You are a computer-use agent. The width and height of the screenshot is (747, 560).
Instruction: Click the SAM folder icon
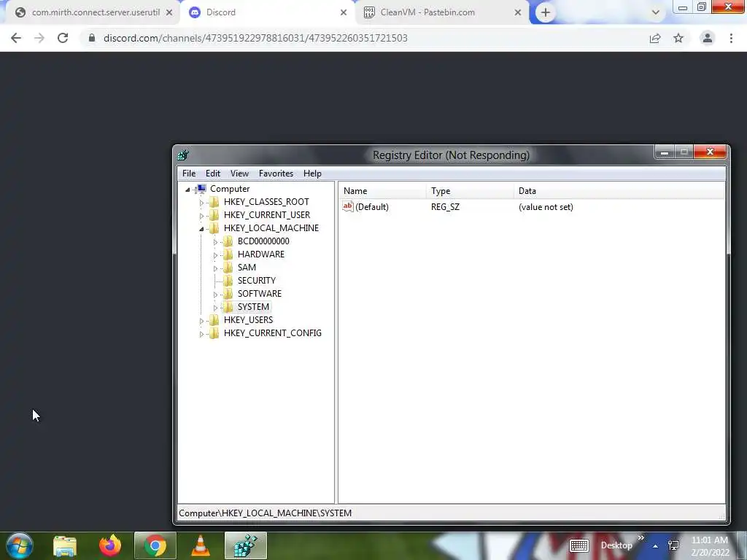point(228,268)
